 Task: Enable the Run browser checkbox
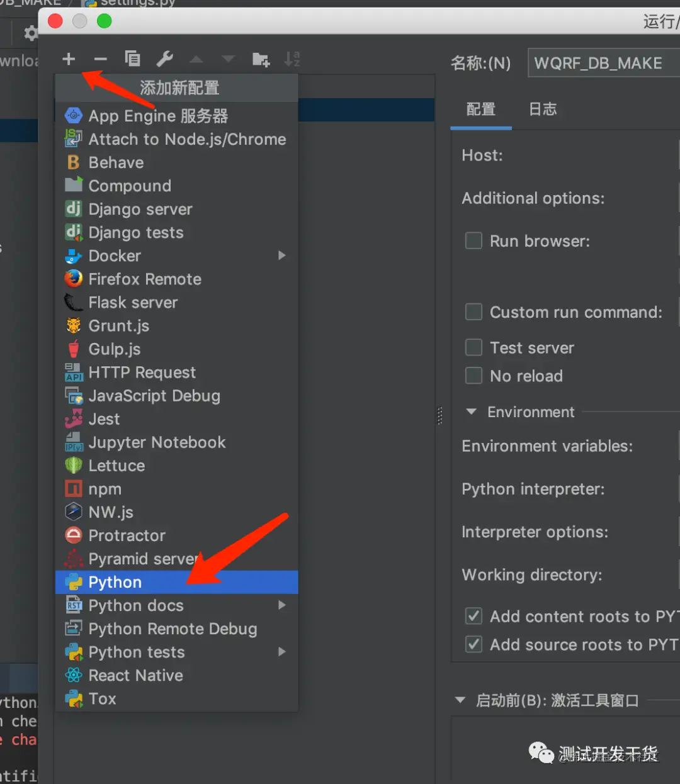point(473,241)
